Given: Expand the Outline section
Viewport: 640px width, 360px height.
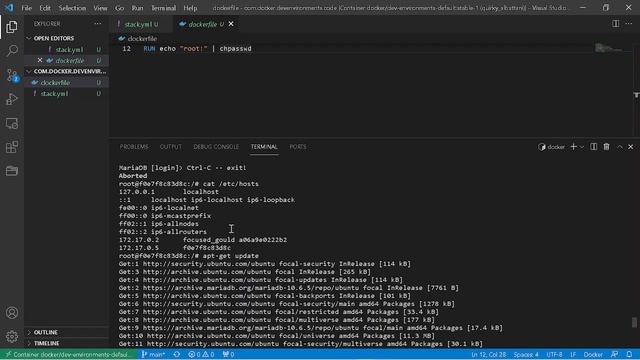Looking at the screenshot, I should point(66,332).
